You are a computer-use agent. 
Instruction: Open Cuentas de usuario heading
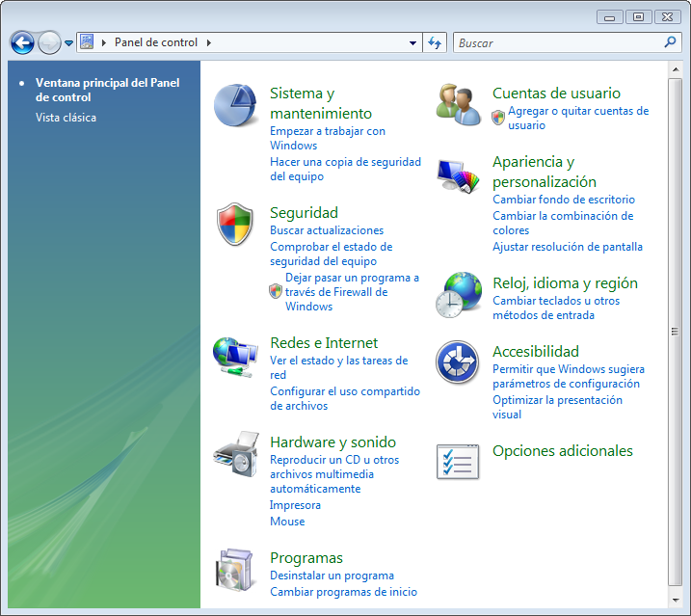tap(556, 94)
